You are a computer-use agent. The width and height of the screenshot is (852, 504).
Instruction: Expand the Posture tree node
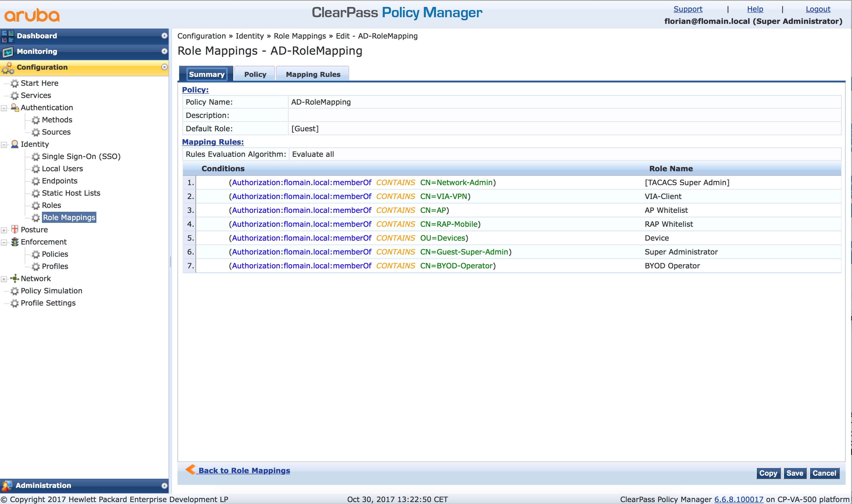click(4, 230)
